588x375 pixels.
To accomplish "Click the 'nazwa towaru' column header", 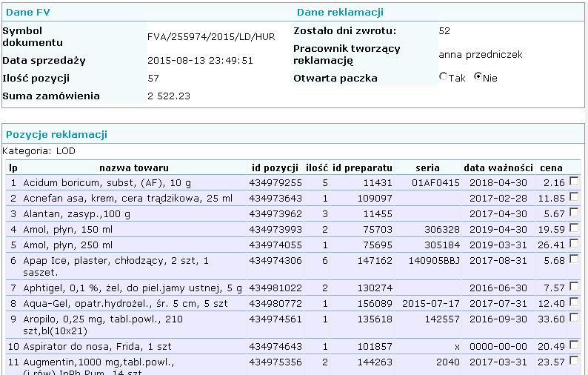I will click(x=134, y=167).
